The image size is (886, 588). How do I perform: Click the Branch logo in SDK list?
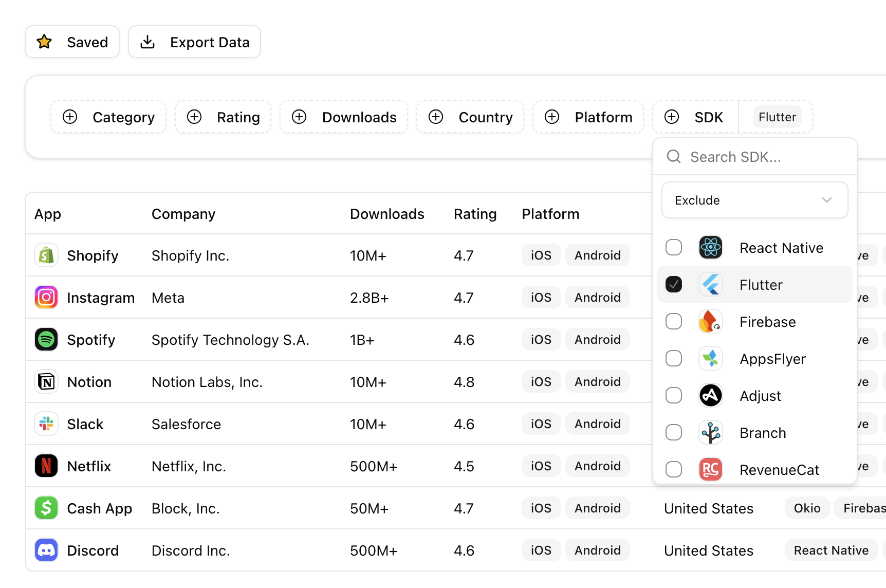coord(711,432)
